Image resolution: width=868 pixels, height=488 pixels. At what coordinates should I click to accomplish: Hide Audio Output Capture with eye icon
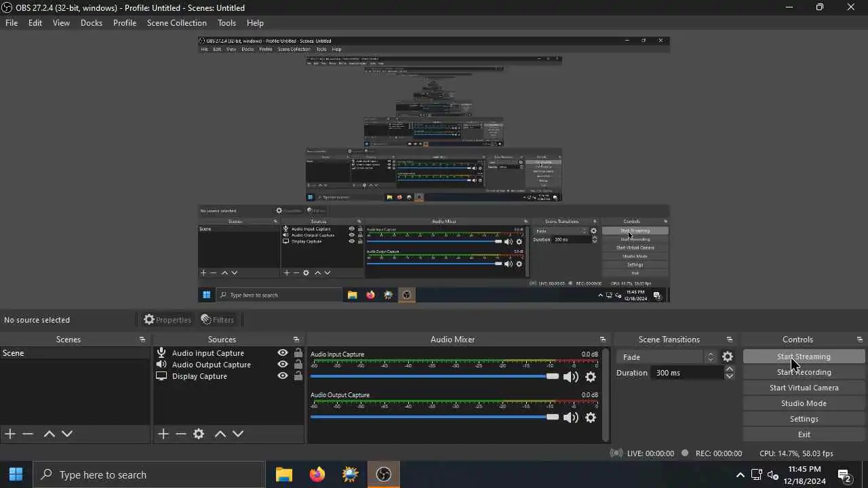(283, 365)
